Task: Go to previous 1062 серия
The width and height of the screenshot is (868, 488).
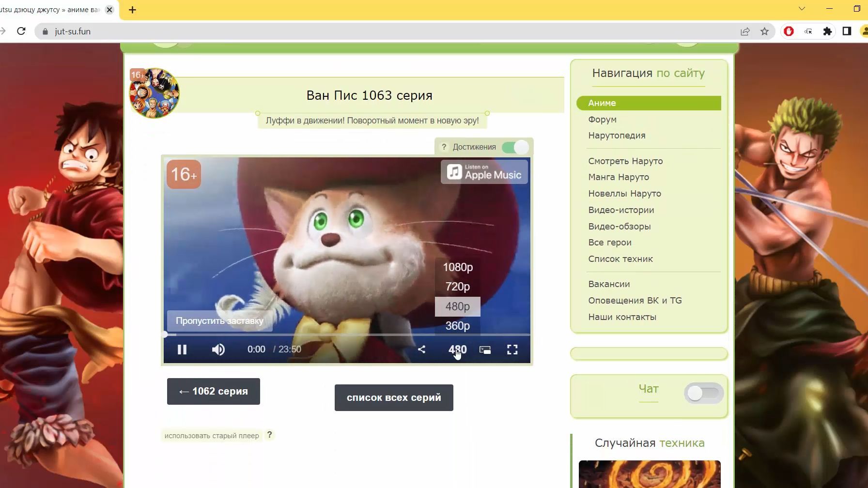Action: click(x=214, y=391)
